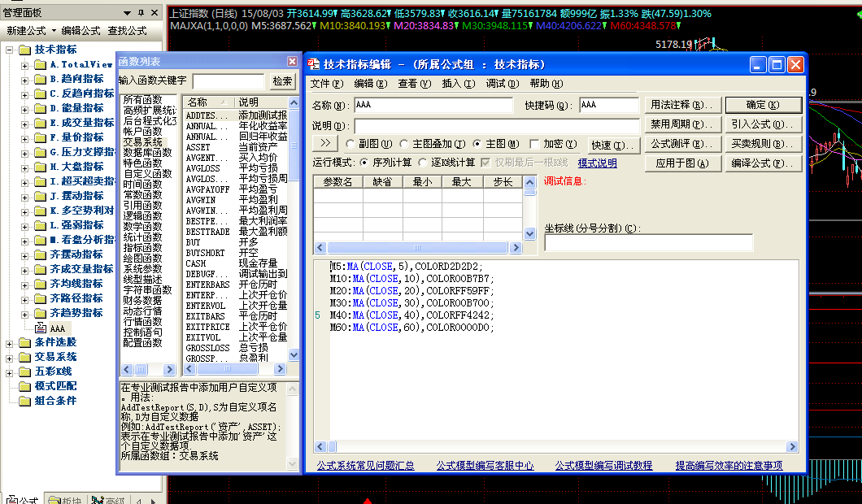This screenshot has height=504, width=862.
Task: Click the 模式匹配 folder icon
Action: coord(24,386)
